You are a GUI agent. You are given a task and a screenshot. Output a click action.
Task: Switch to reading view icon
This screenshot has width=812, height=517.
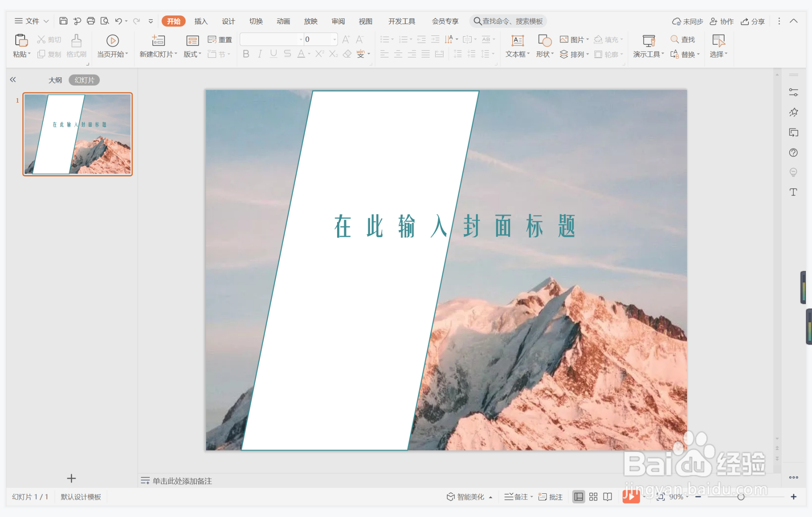click(608, 497)
